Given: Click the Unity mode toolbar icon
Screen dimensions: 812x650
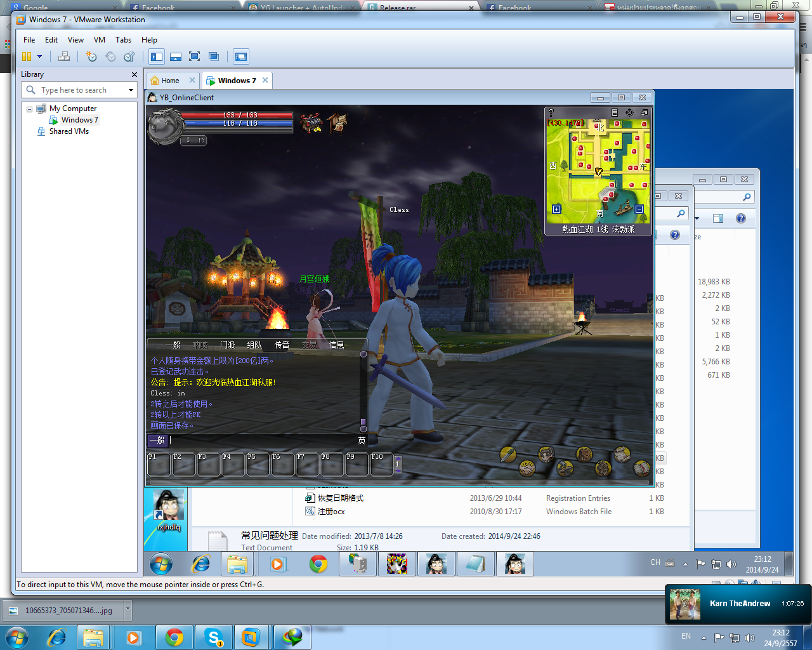Looking at the screenshot, I should coord(214,56).
